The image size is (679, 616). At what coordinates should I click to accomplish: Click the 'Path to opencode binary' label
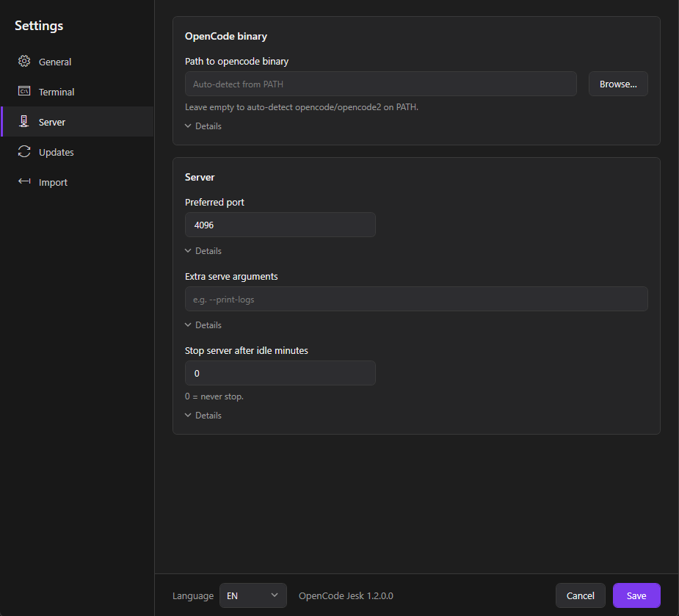[x=236, y=62]
